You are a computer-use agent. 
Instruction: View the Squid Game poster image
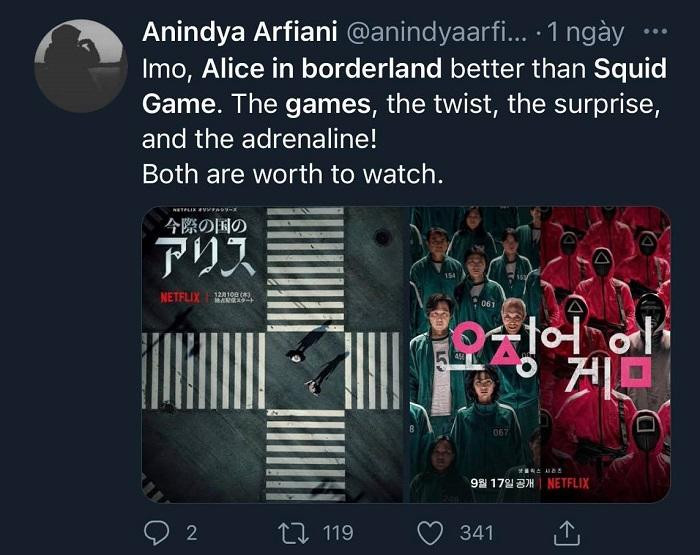(x=540, y=355)
